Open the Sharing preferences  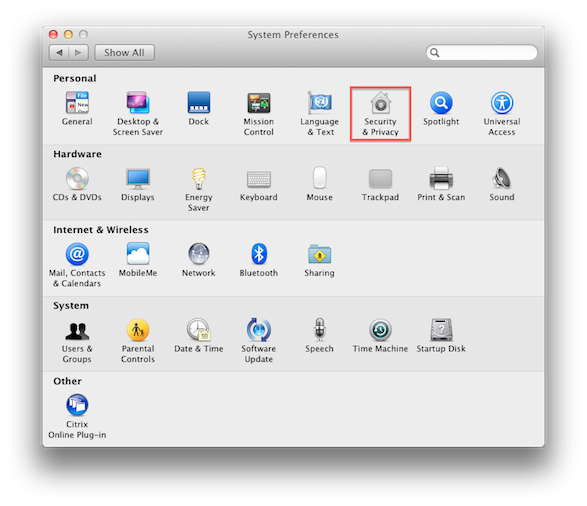click(319, 260)
